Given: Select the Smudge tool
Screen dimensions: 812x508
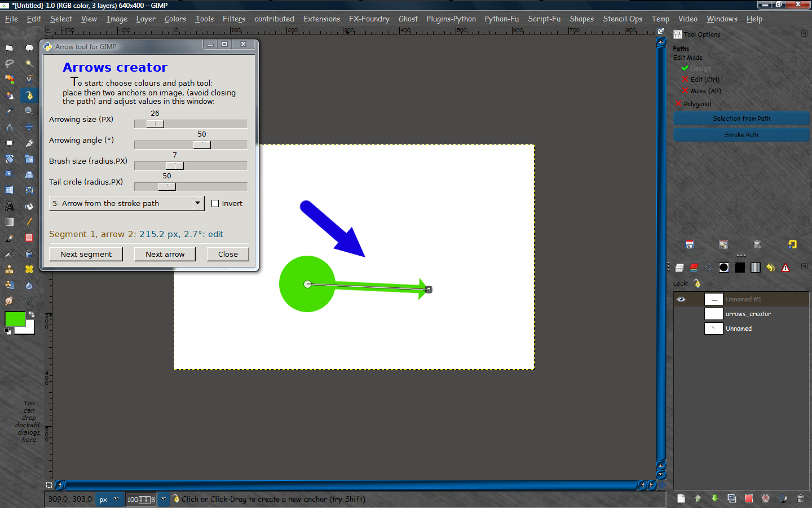Looking at the screenshot, I should coord(10,301).
